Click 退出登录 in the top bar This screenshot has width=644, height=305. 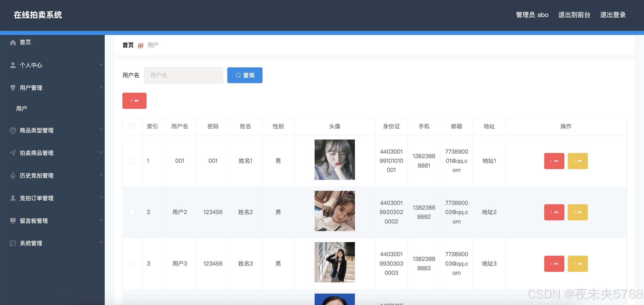point(613,15)
